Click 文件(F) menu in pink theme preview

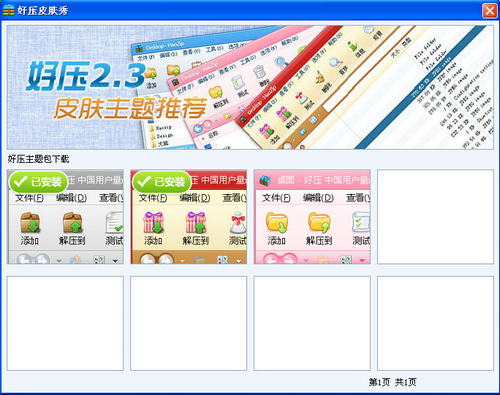click(276, 198)
